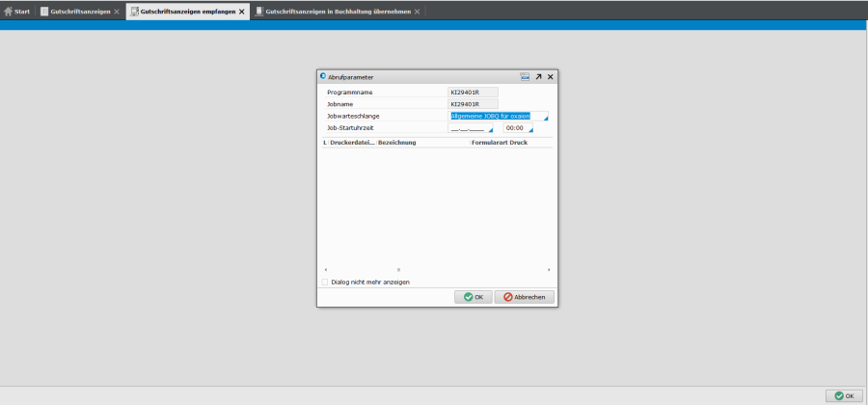The height and width of the screenshot is (405, 868).
Task: Close the Buchhaltung übernehmen tab
Action: (x=420, y=12)
